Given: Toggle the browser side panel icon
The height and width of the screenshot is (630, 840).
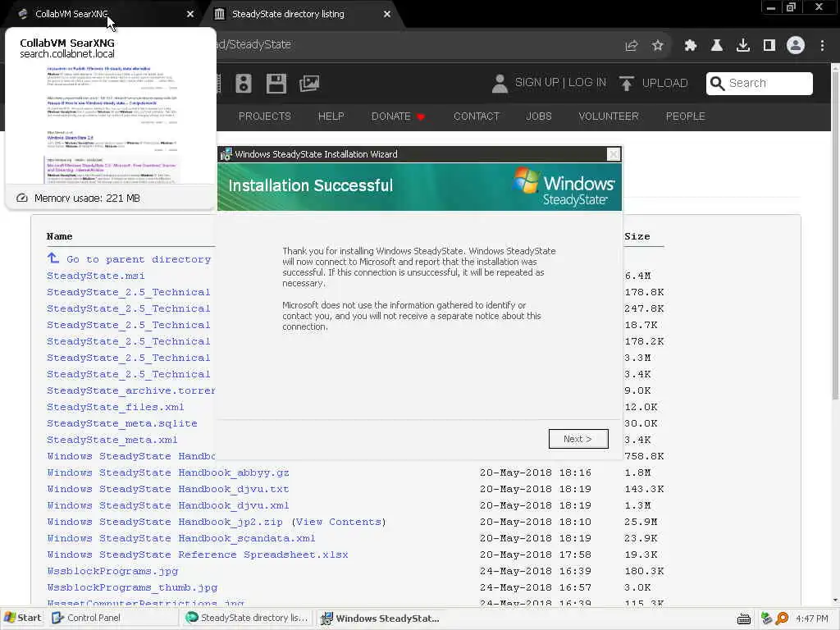Looking at the screenshot, I should point(769,46).
